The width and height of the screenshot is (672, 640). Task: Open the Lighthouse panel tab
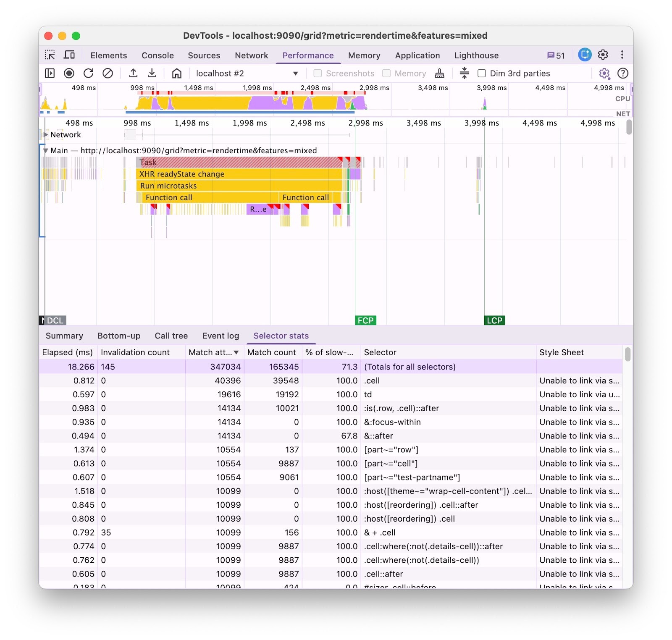click(476, 55)
